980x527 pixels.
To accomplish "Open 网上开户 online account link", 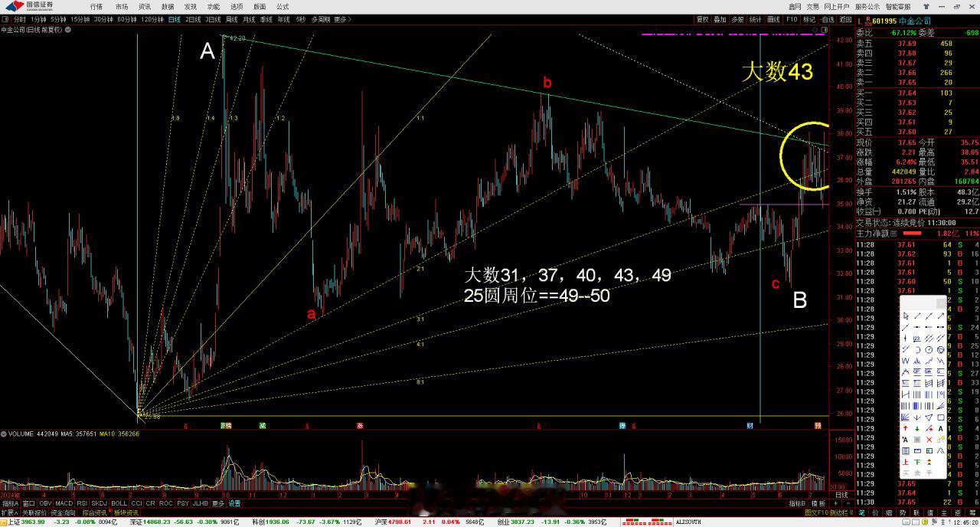I will (x=837, y=6).
